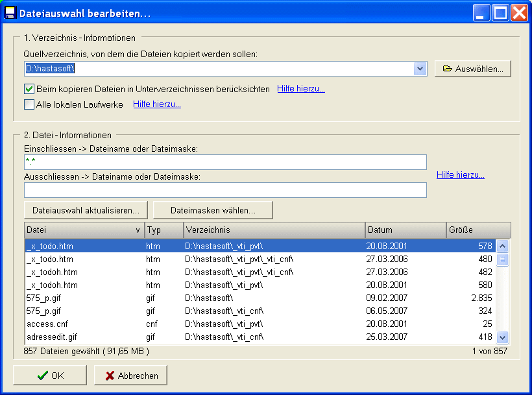Screen dimensions: 532x395
Task: Click the file list scrollbar thumb
Action: tap(503, 259)
